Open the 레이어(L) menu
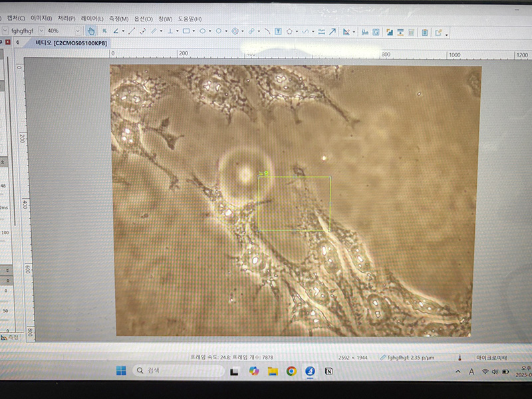This screenshot has width=532, height=399. pyautogui.click(x=92, y=19)
